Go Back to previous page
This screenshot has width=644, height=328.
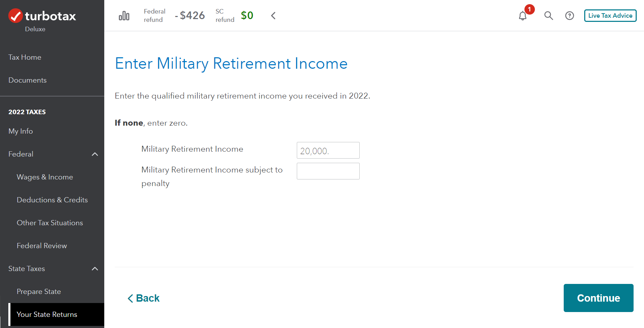[144, 298]
